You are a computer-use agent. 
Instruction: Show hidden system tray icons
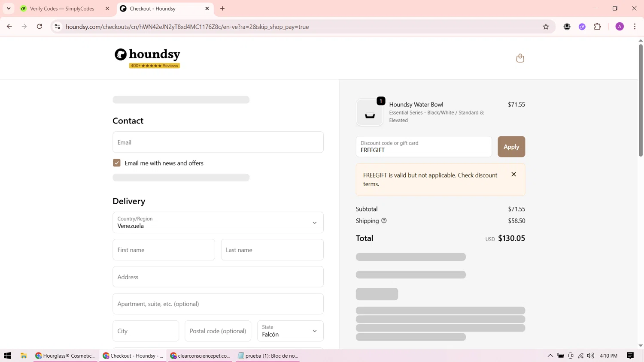tap(550, 356)
